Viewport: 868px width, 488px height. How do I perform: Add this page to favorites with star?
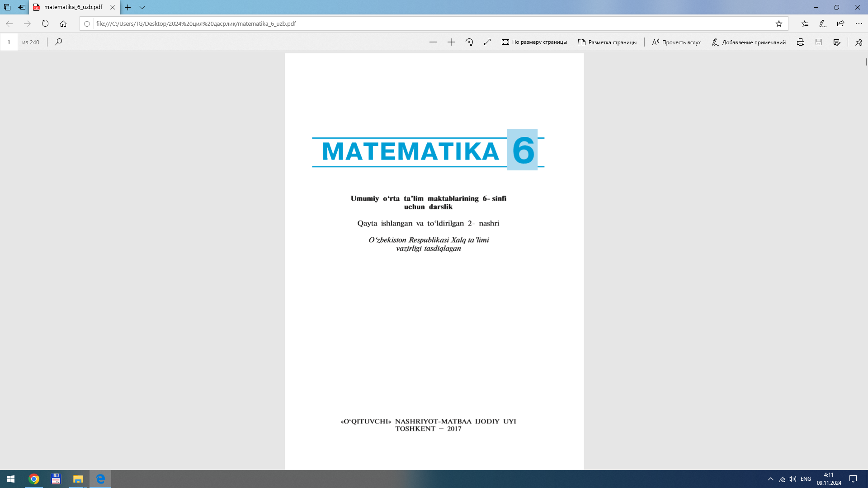pyautogui.click(x=778, y=24)
